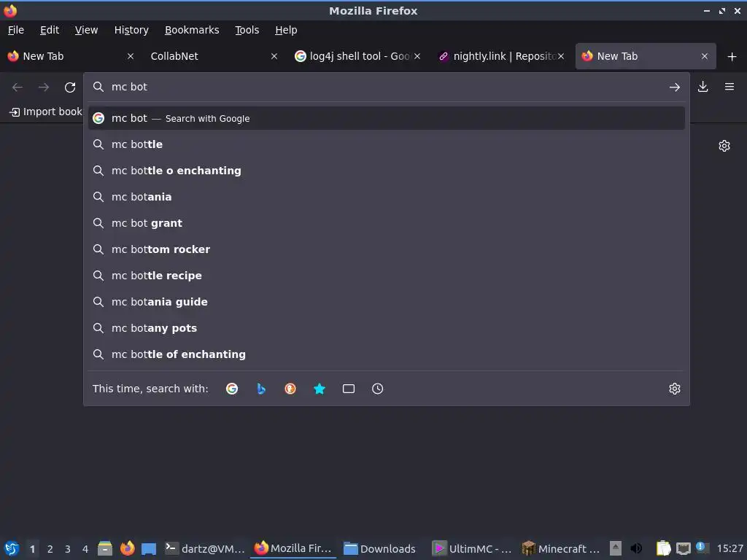747x560 pixels.
Task: Search this time with Google icon
Action: 232,389
